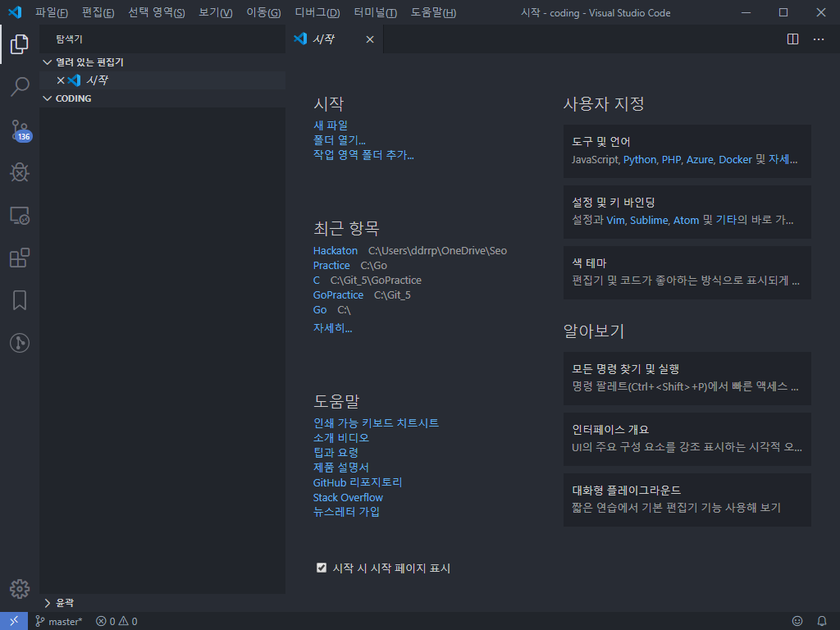Viewport: 840px width, 630px height.
Task: Open the GitHub 리포지토리 link
Action: 358,482
